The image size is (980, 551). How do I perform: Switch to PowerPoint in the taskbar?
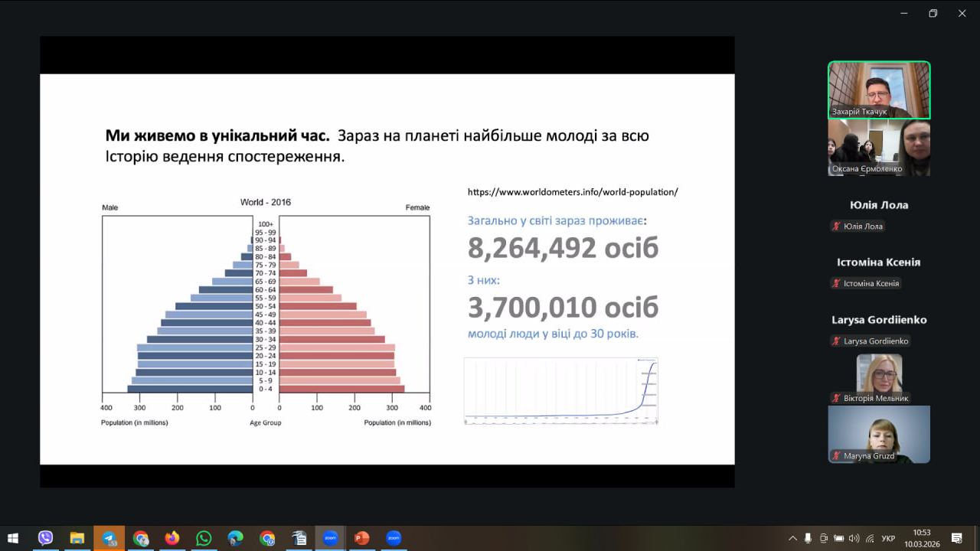361,538
